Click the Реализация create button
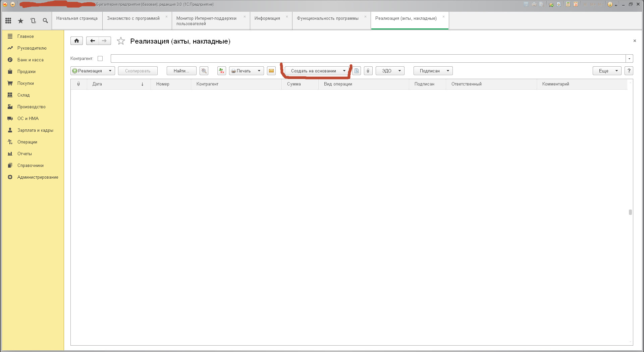This screenshot has height=352, width=644. coord(90,71)
